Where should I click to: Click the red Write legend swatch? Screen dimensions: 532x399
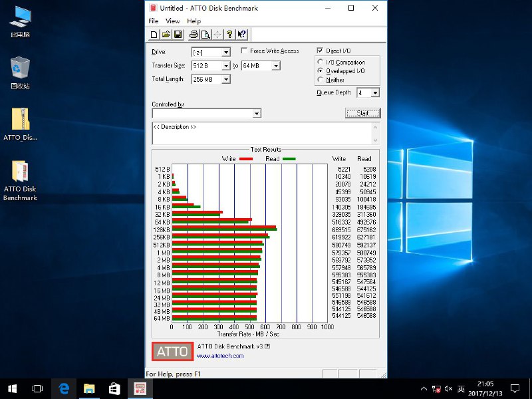click(x=245, y=159)
